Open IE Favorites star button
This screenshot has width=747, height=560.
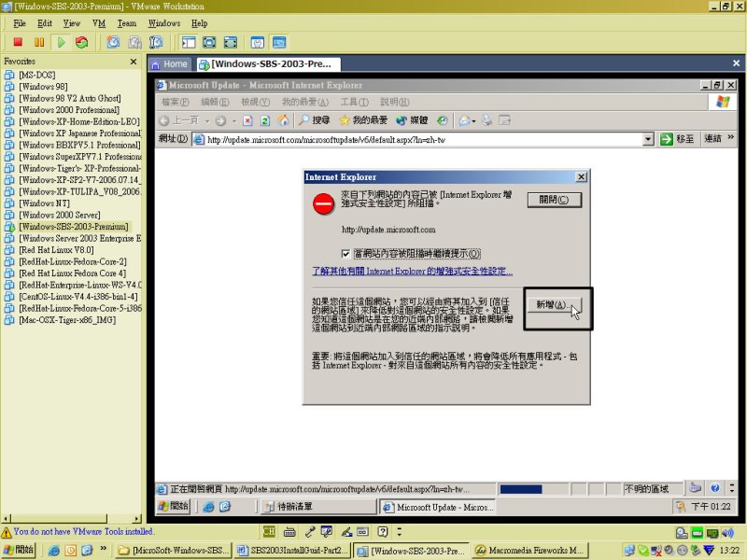click(363, 120)
